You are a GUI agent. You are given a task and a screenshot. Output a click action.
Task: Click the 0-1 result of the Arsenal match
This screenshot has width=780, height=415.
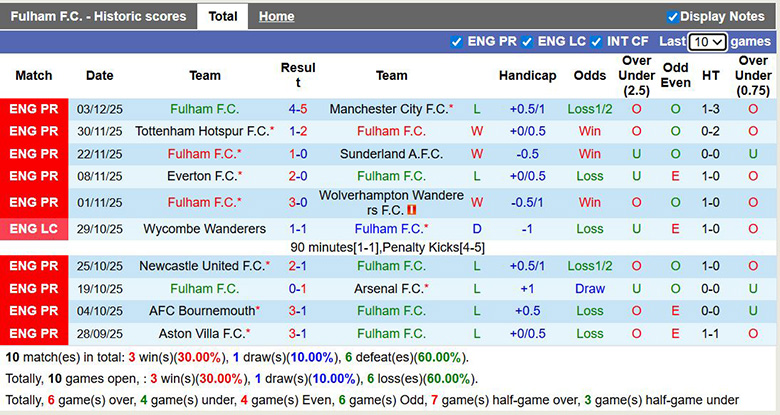pyautogui.click(x=298, y=289)
